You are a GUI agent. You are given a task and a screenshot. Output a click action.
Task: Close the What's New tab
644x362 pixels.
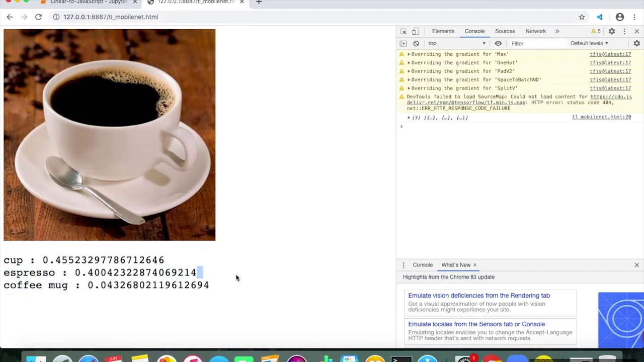[474, 265]
